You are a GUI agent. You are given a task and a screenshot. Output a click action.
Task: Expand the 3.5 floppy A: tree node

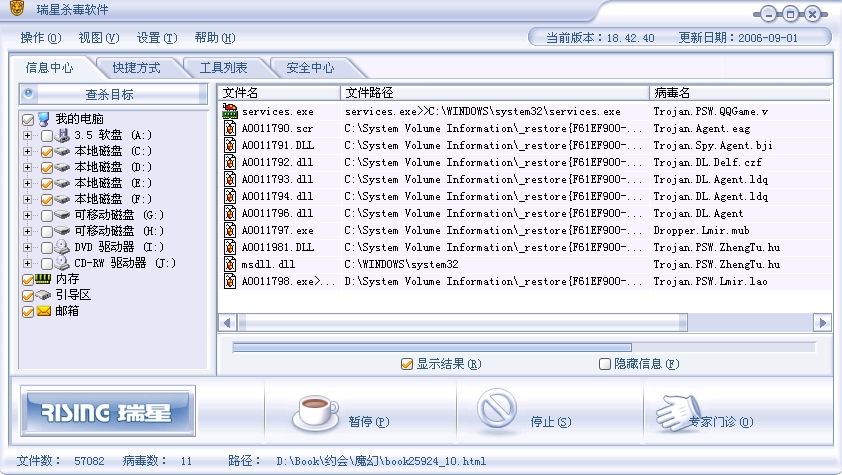pyautogui.click(x=27, y=135)
